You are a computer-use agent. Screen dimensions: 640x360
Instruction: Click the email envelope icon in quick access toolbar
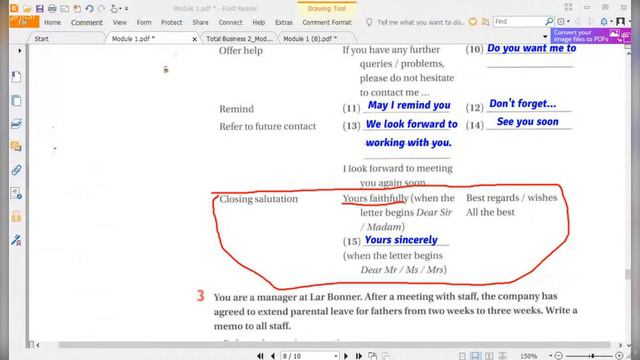click(x=64, y=8)
